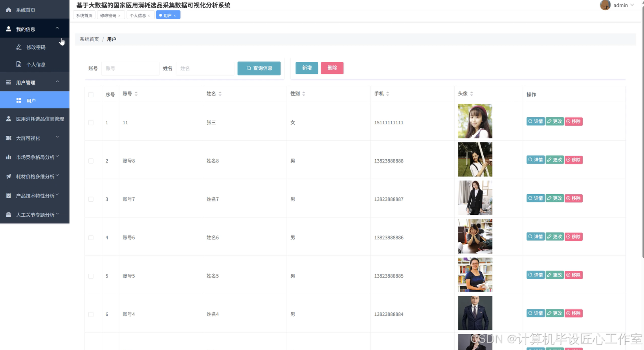Click the 新增 button

(307, 68)
